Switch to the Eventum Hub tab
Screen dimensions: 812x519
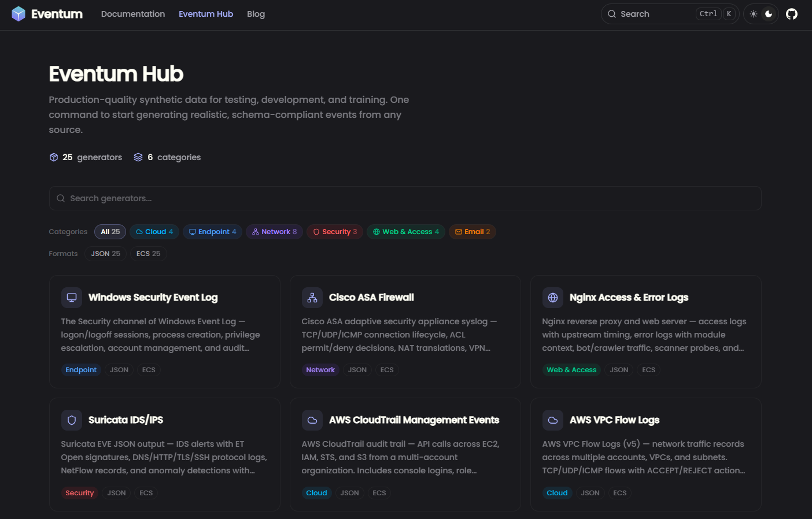click(x=206, y=13)
